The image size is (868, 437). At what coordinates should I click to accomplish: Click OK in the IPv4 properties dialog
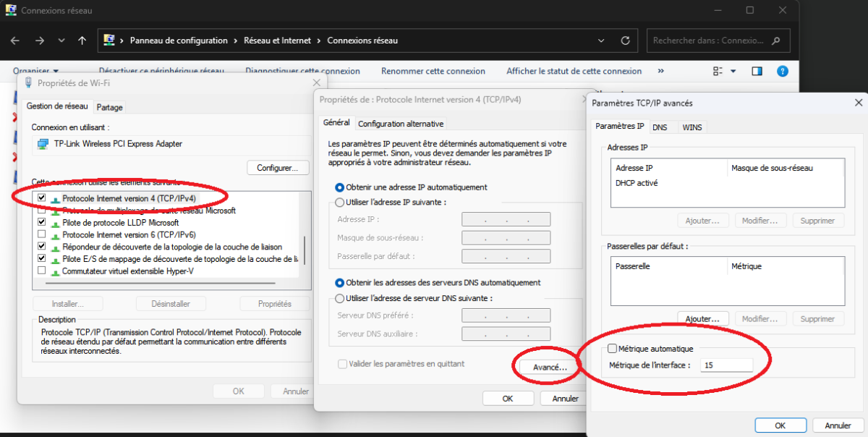[x=508, y=399]
